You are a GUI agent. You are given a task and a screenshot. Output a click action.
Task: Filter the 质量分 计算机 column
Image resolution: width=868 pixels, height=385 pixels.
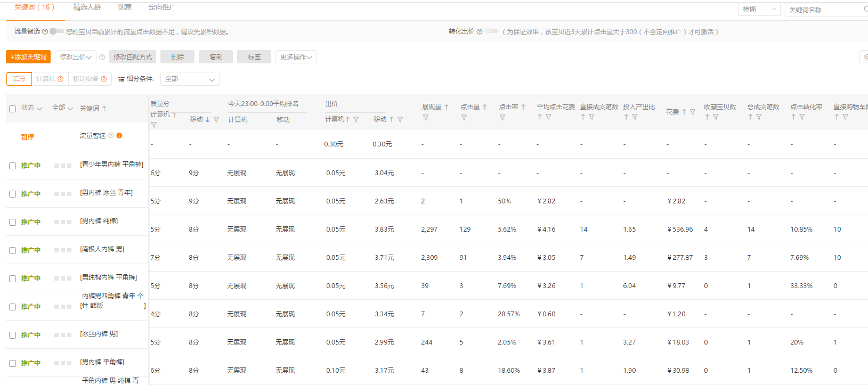pyautogui.click(x=154, y=125)
